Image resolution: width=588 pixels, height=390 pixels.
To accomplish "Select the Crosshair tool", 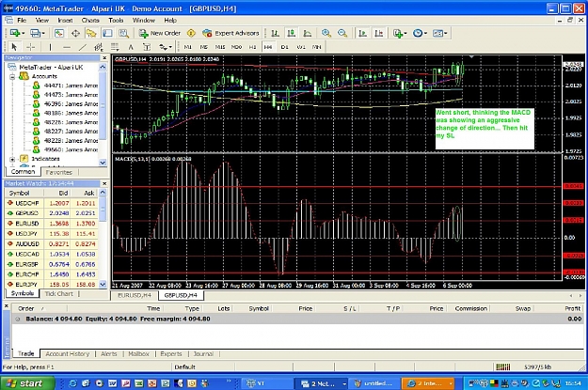I will pyautogui.click(x=30, y=47).
